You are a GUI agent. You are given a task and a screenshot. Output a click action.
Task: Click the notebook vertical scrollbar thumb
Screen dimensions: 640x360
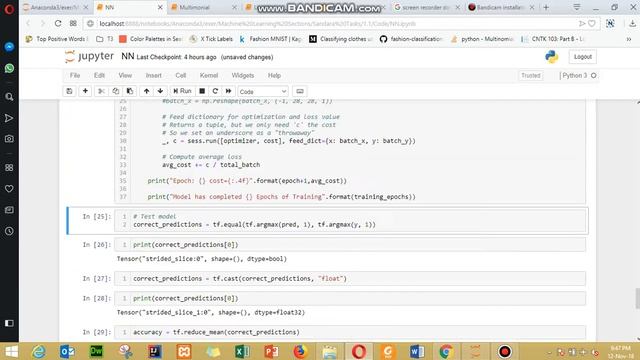pyautogui.click(x=637, y=298)
